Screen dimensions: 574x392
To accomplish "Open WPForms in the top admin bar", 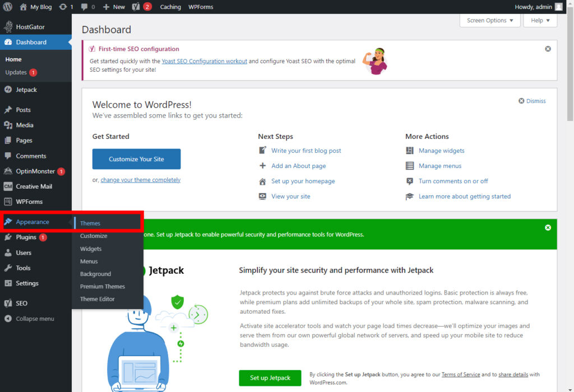I will point(201,7).
